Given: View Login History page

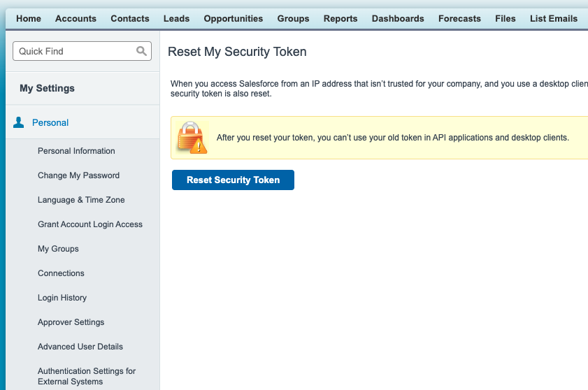Looking at the screenshot, I should pos(62,298).
